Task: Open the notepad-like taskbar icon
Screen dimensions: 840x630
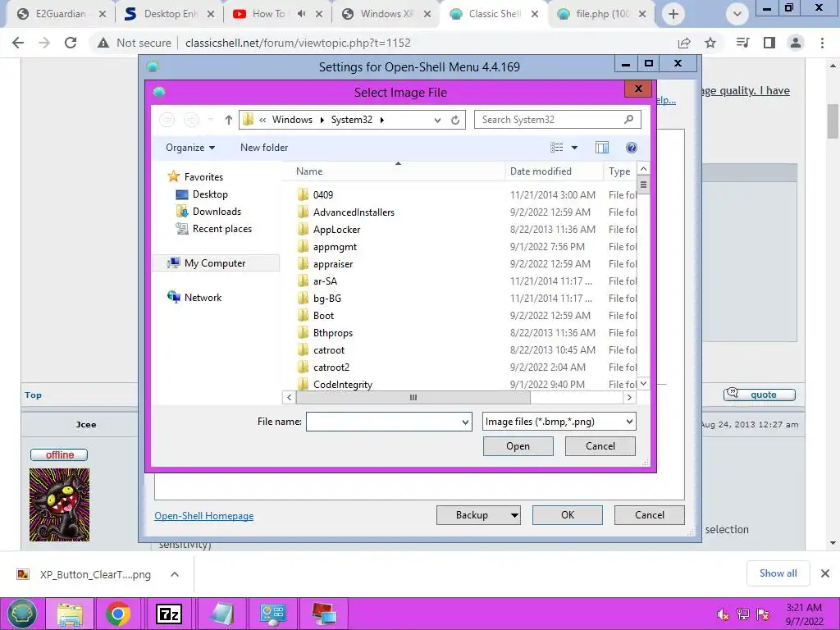Action: tap(221, 614)
